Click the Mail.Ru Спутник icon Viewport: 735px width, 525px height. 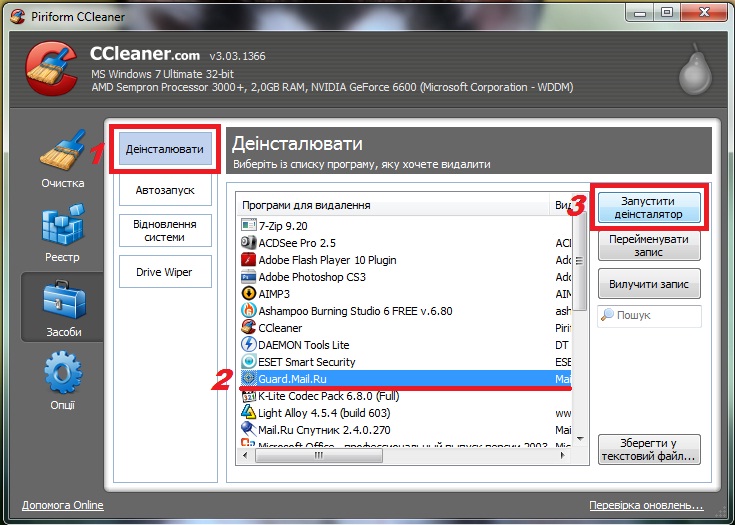248,429
